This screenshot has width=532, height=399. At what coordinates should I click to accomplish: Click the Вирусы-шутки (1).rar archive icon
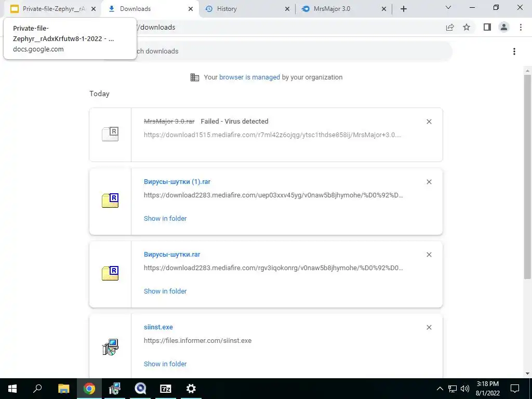click(x=110, y=201)
